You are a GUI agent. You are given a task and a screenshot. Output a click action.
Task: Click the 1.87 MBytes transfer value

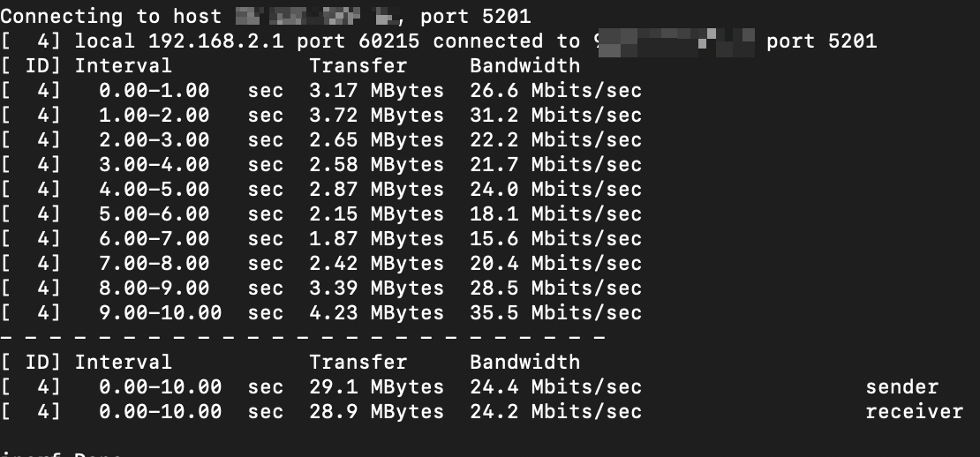point(376,238)
